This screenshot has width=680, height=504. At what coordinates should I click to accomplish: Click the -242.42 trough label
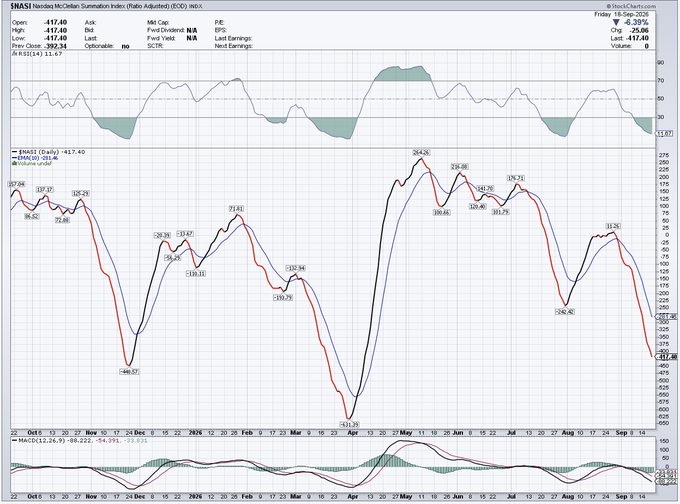pyautogui.click(x=565, y=311)
